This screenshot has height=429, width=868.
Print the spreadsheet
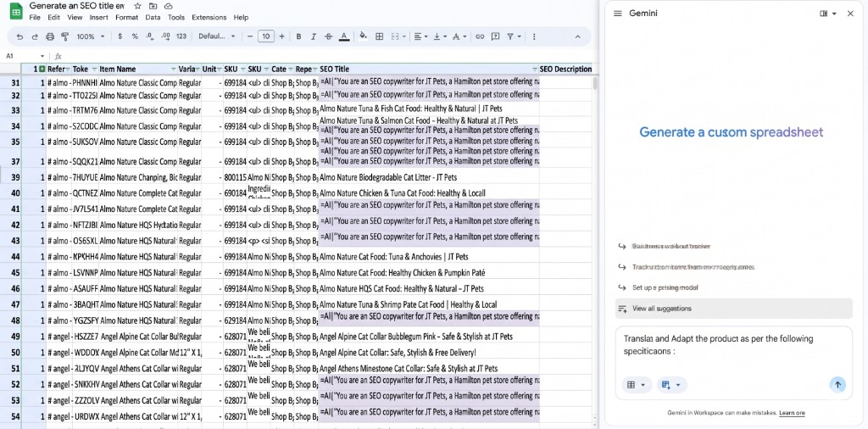tap(50, 36)
